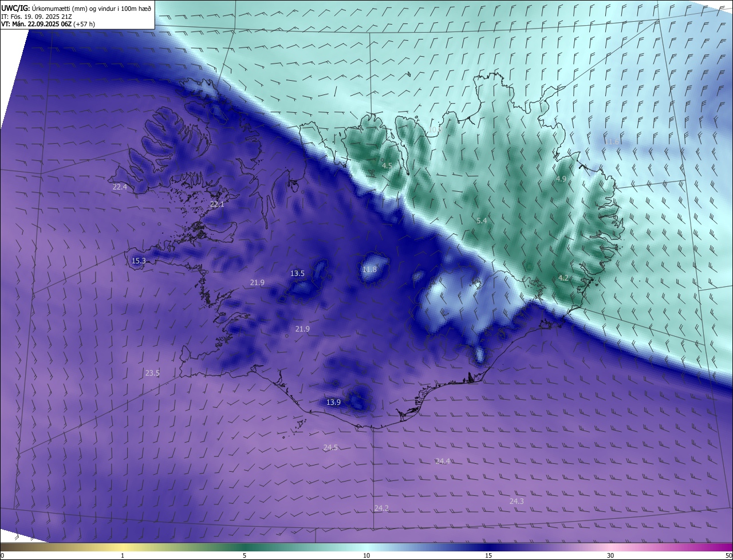Click the 5.4 value label on the map

click(482, 220)
